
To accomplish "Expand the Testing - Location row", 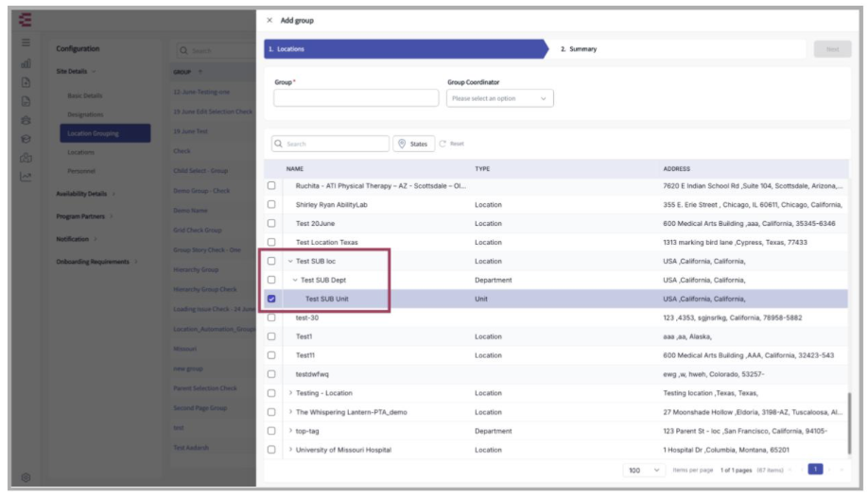I will pyautogui.click(x=291, y=393).
